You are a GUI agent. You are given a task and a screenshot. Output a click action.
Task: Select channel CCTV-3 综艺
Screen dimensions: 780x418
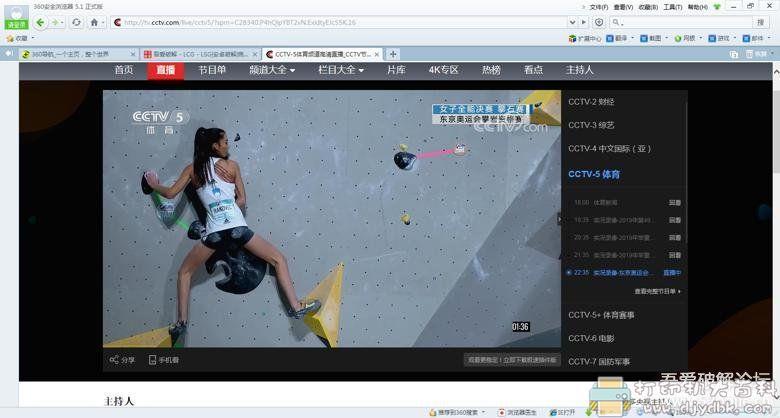pos(591,125)
